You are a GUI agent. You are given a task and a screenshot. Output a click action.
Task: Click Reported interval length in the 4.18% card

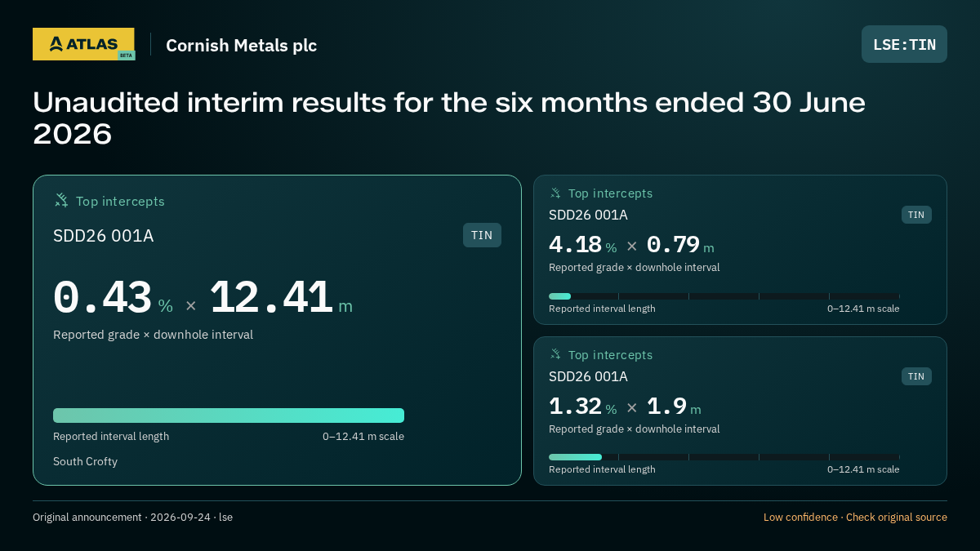602,309
